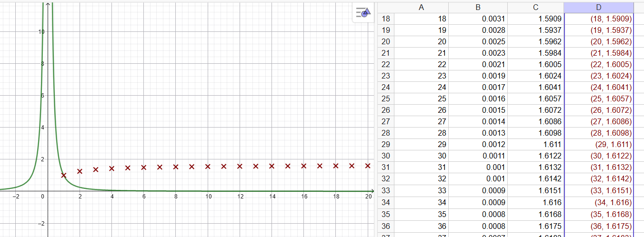Select column C header in spreadsheet
The height and width of the screenshot is (237, 644).
tap(535, 8)
